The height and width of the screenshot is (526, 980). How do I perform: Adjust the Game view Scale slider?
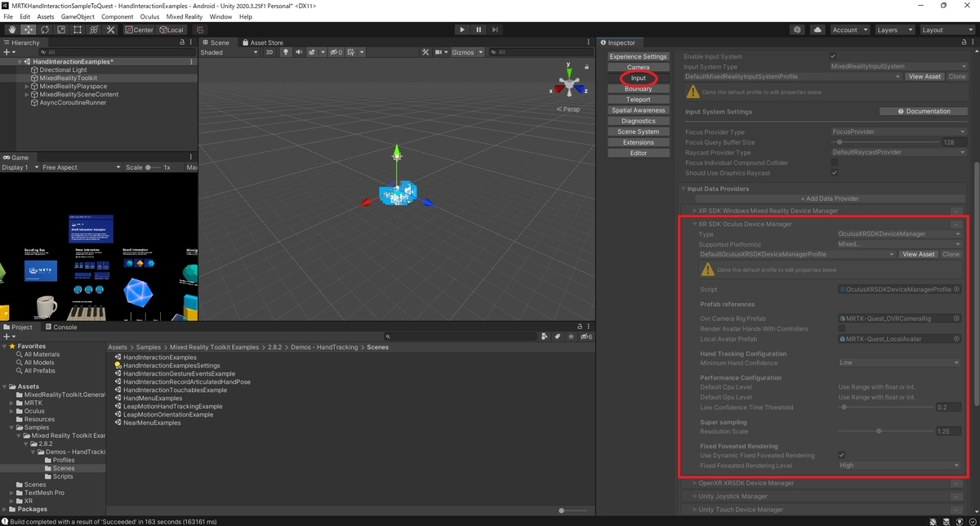click(x=152, y=167)
